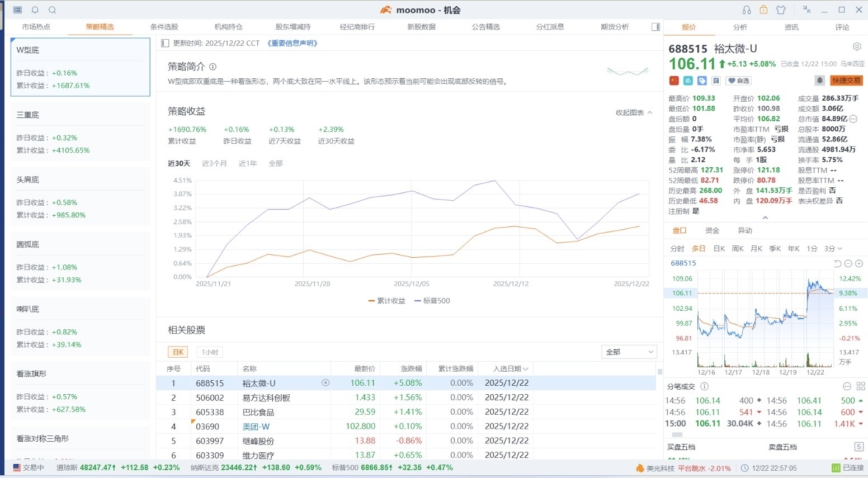Zoom out the chart with minus icon
The height and width of the screenshot is (478, 868).
tap(848, 263)
